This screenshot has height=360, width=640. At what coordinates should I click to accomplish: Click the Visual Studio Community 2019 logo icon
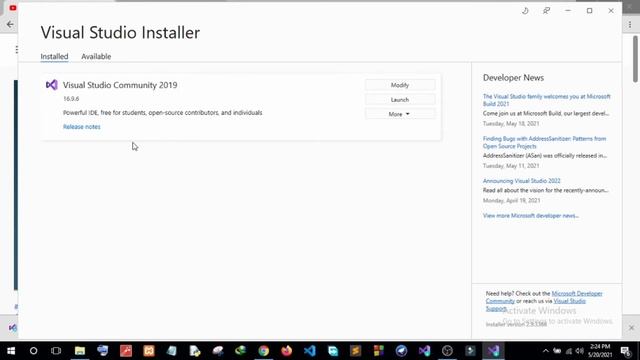point(51,85)
